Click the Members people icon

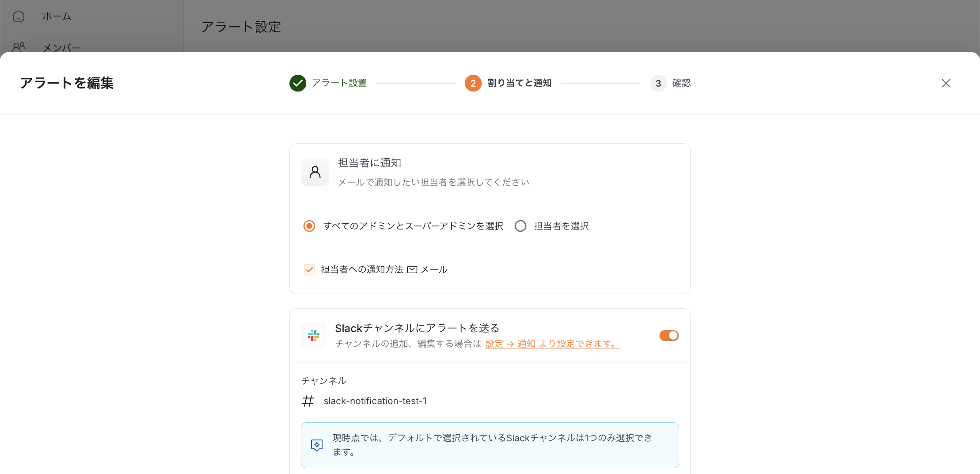[19, 47]
